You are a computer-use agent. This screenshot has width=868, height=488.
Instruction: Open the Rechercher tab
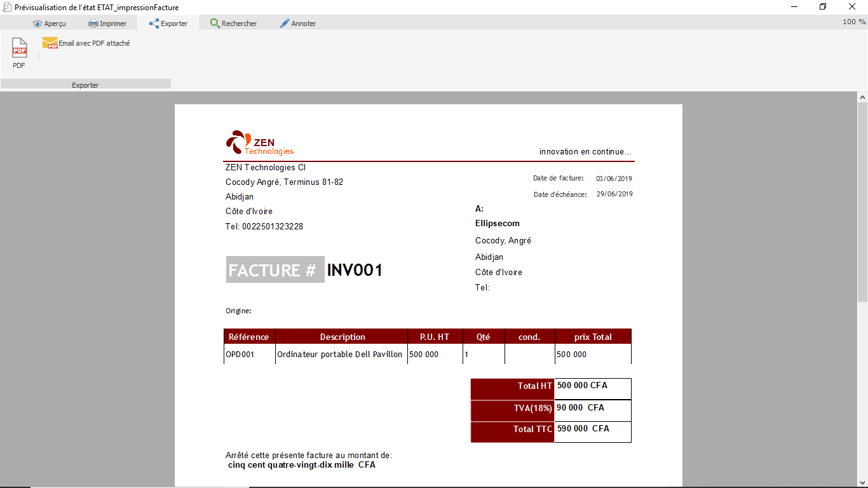tap(233, 24)
